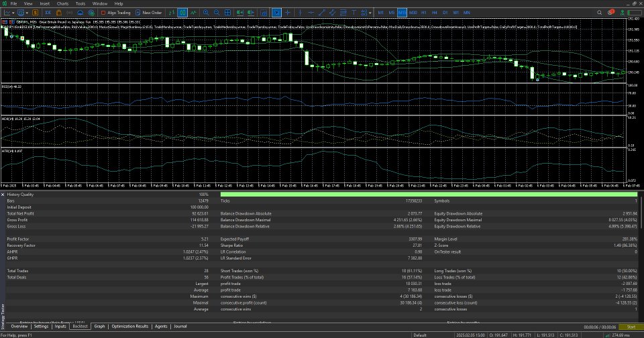Open the Journal tab
The width and height of the screenshot is (644, 338).
tap(180, 327)
